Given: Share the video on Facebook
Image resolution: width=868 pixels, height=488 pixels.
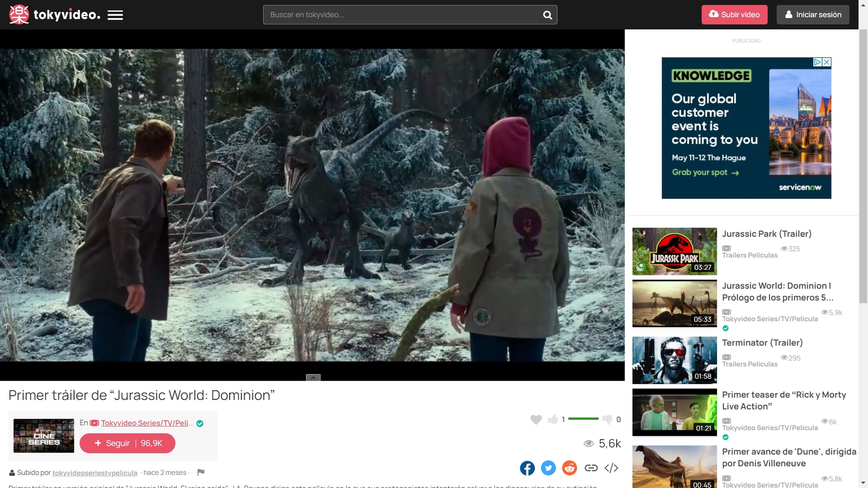Looking at the screenshot, I should [x=527, y=468].
